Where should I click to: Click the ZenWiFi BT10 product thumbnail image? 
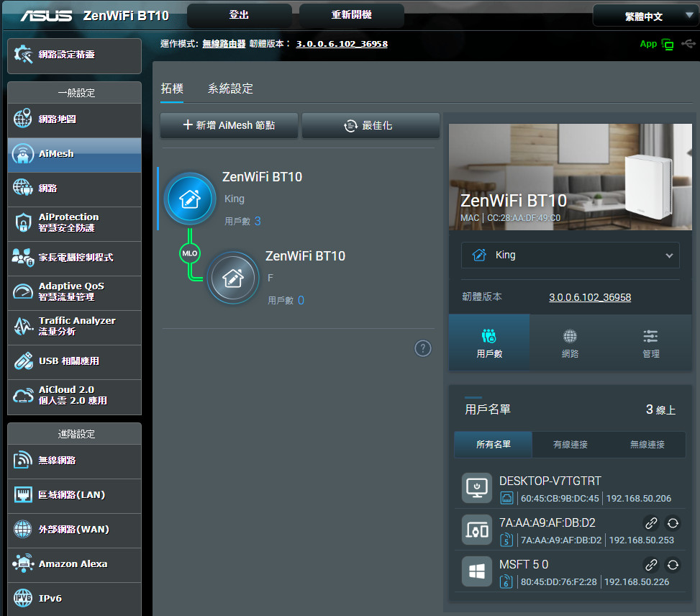tap(570, 177)
